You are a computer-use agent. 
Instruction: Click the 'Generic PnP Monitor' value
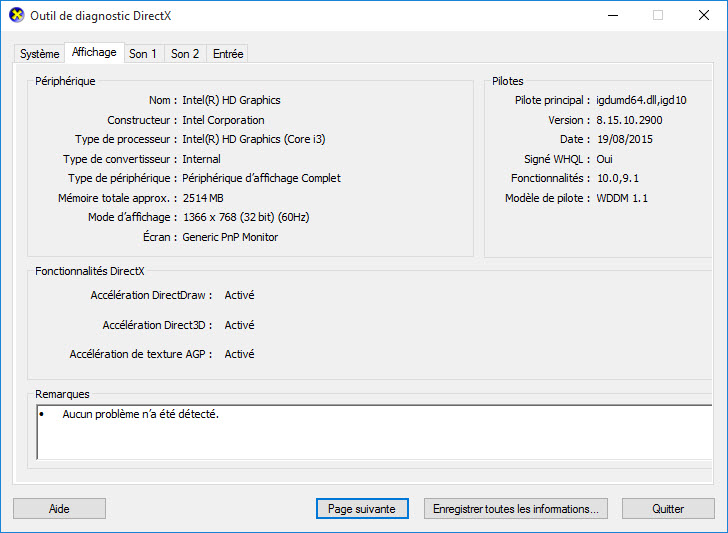pos(230,237)
